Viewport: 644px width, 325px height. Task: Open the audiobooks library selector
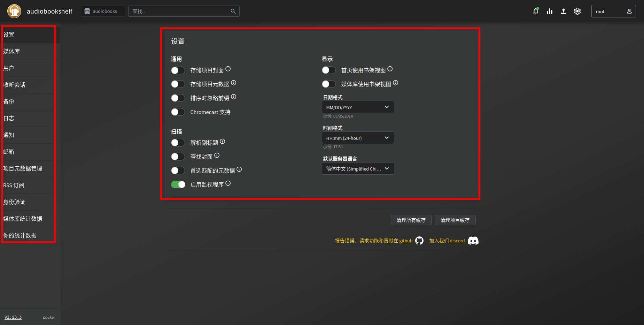click(x=103, y=11)
